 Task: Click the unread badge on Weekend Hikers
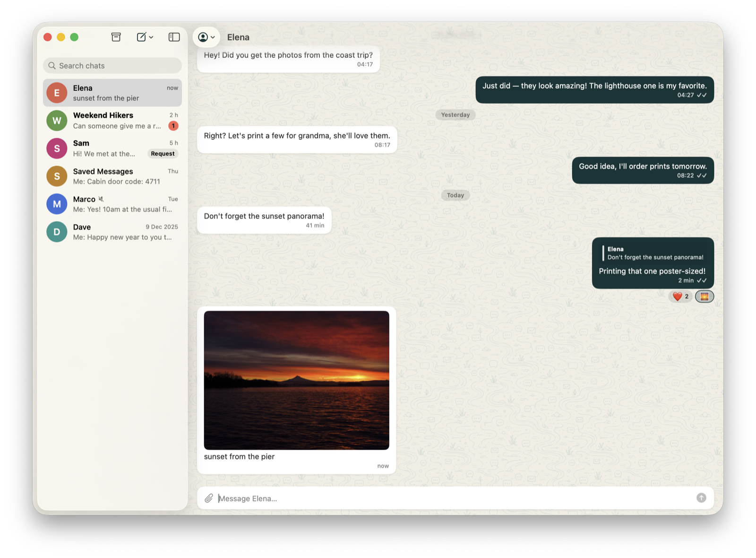pos(173,126)
